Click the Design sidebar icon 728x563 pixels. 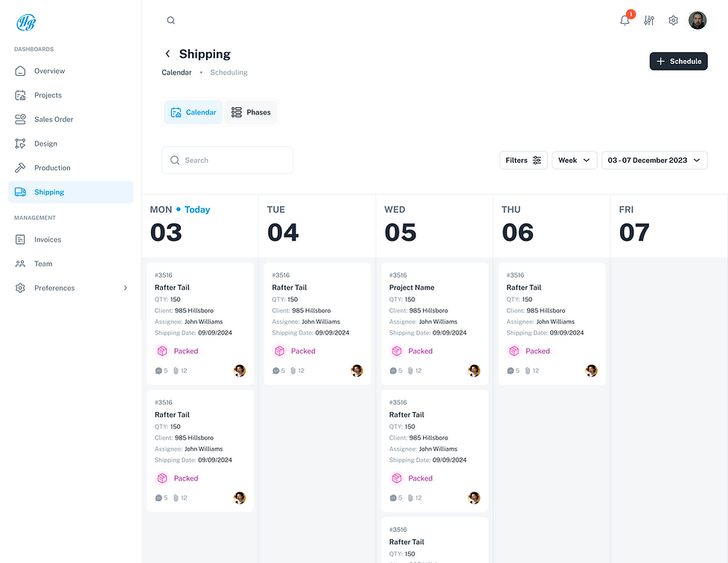20,144
